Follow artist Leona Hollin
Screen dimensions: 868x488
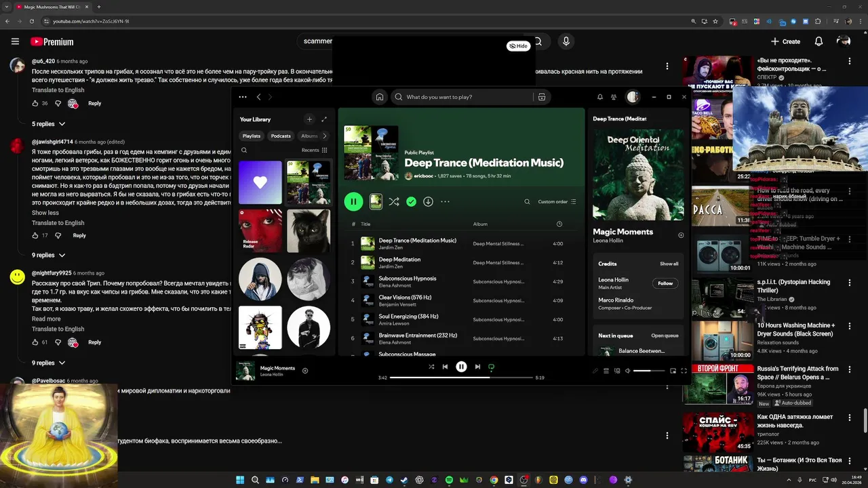pos(665,283)
